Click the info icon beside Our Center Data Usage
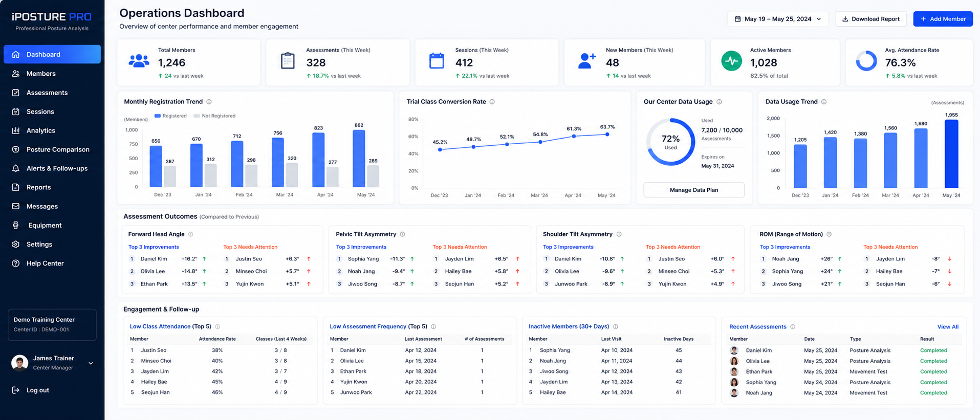 coord(719,102)
